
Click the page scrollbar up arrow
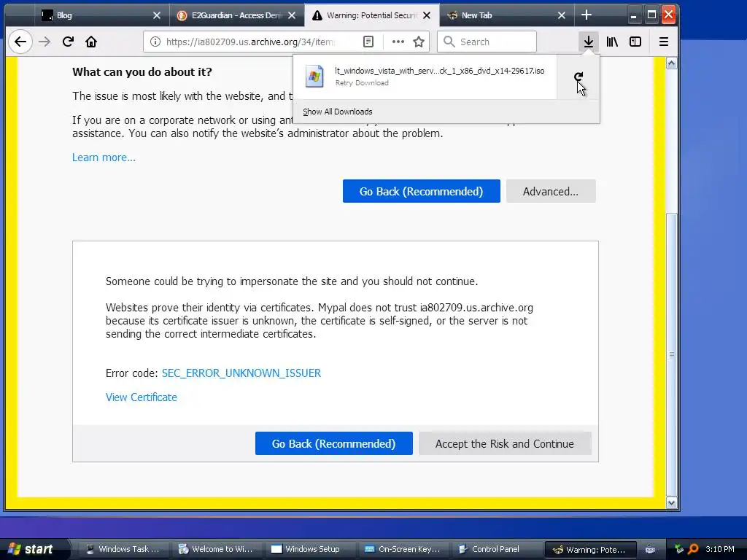671,63
